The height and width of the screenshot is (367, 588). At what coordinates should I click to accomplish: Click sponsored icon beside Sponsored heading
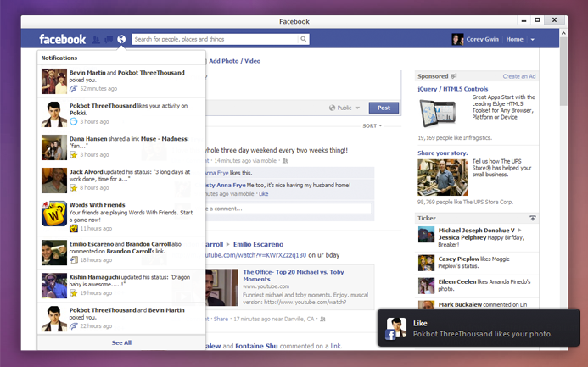(454, 76)
